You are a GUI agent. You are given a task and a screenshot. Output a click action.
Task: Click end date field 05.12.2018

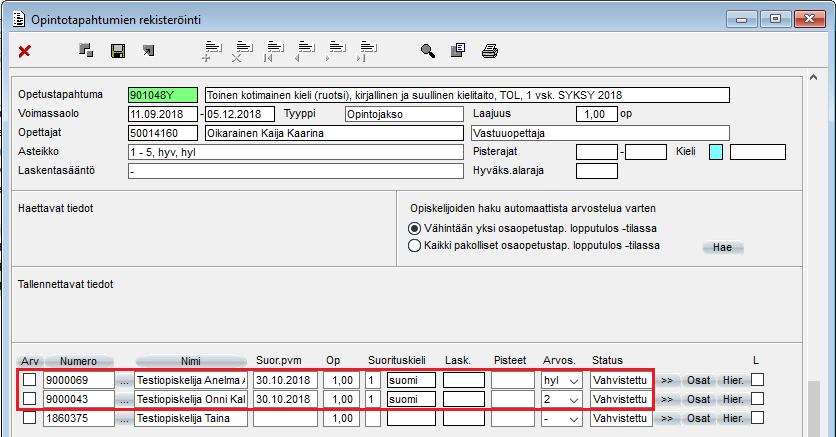(240, 114)
